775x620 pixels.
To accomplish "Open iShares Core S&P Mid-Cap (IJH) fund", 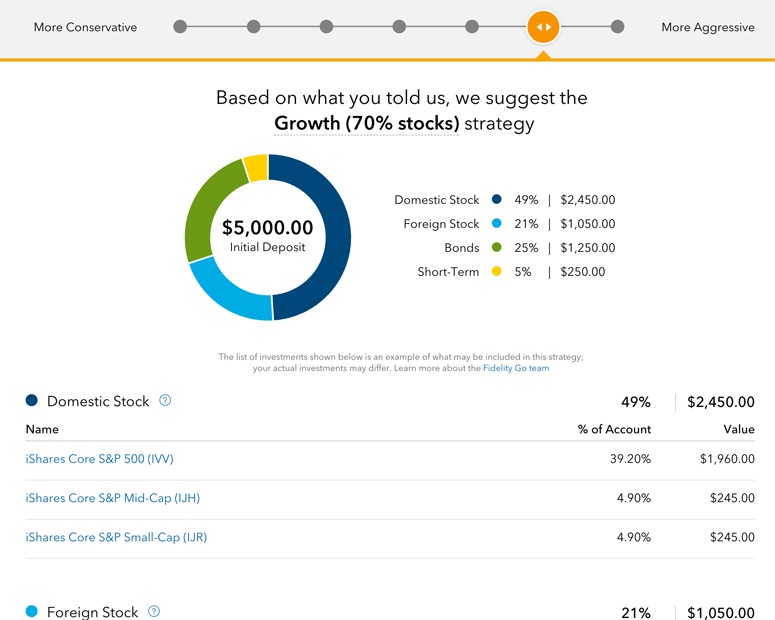I will [x=113, y=498].
